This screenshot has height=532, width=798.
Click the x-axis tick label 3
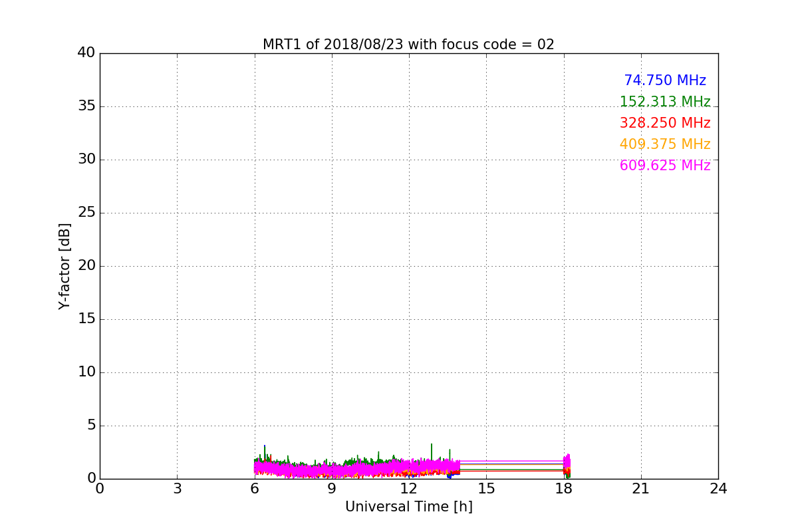(x=177, y=489)
